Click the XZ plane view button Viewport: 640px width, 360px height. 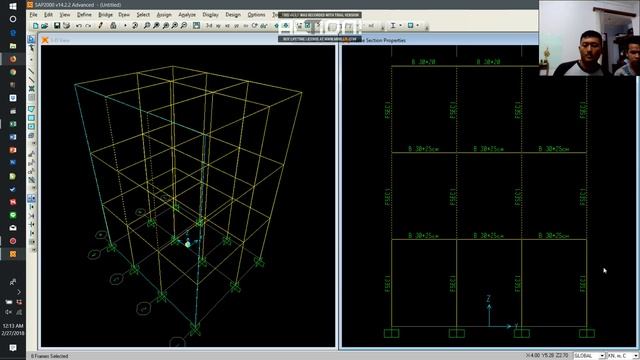pyautogui.click(x=227, y=26)
